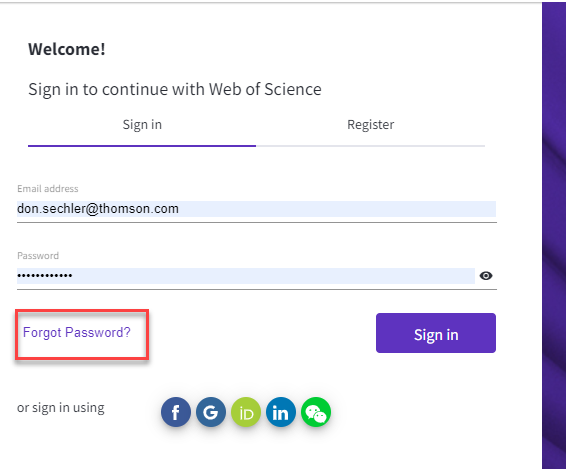566x469 pixels.
Task: Click the small Email address label
Action: pyautogui.click(x=48, y=188)
